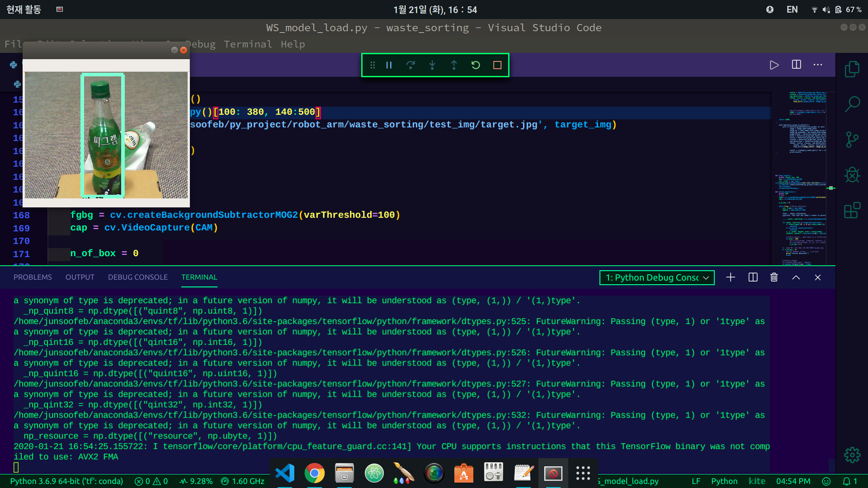
Task: Open the Search view in activity bar
Action: 852,104
